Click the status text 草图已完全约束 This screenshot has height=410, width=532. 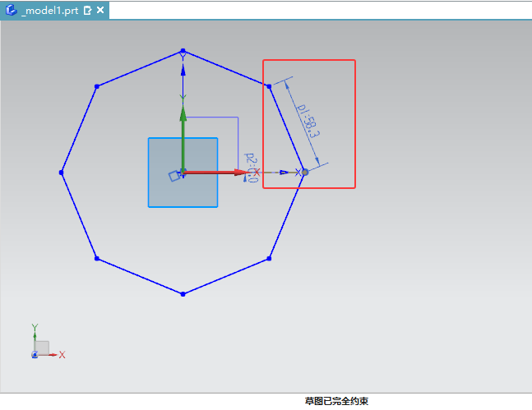click(336, 401)
